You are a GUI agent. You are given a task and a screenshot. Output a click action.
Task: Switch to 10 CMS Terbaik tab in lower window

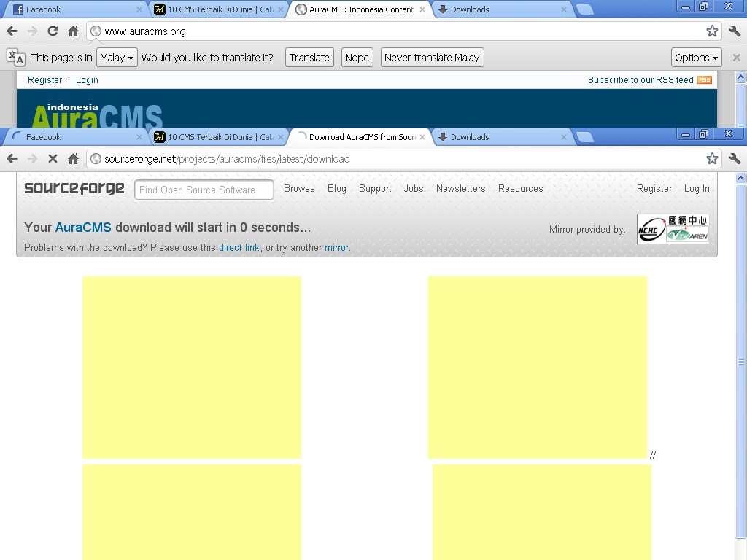pyautogui.click(x=217, y=137)
